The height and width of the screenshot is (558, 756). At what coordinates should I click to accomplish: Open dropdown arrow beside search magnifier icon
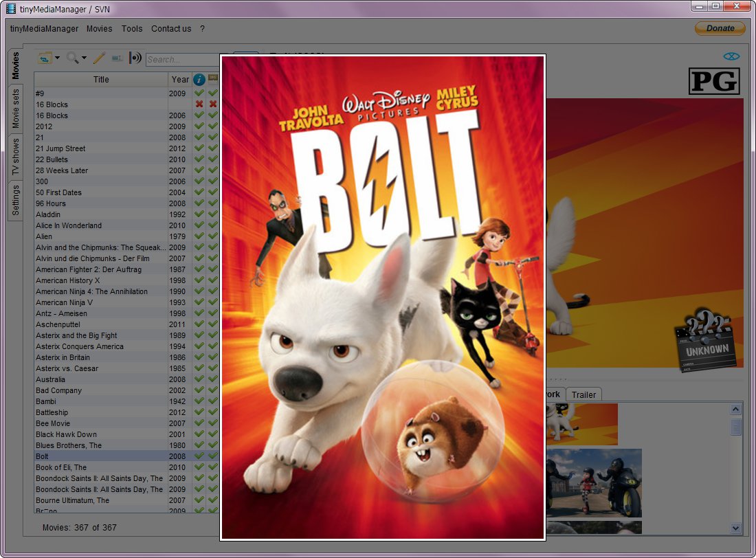tap(84, 58)
